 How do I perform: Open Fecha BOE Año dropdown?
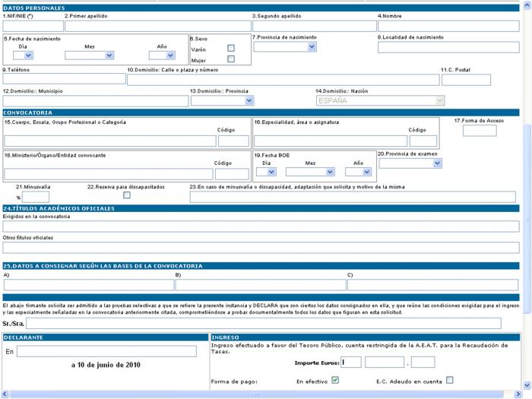(358, 172)
